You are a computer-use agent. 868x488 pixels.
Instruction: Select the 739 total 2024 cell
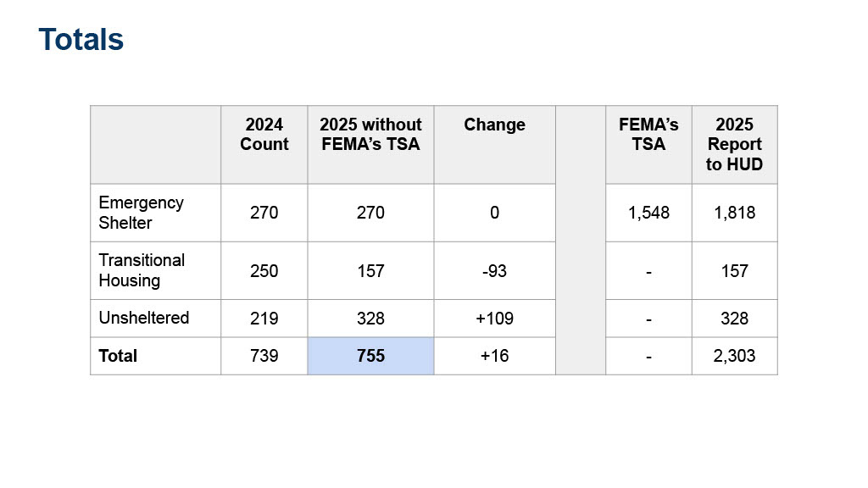coord(264,356)
